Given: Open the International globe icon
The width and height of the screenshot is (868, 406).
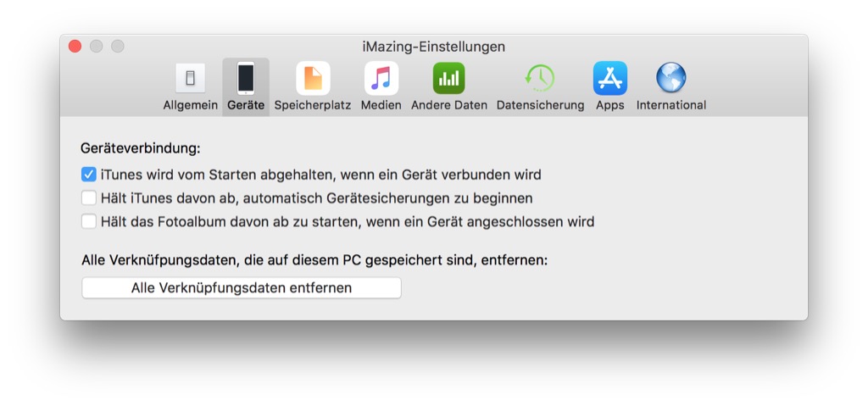Looking at the screenshot, I should pyautogui.click(x=671, y=77).
